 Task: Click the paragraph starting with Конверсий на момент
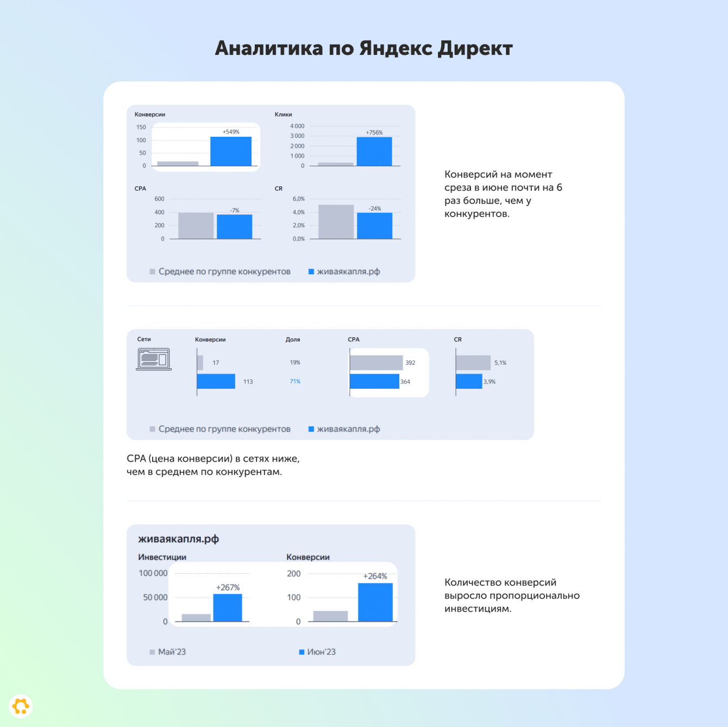coord(504,194)
